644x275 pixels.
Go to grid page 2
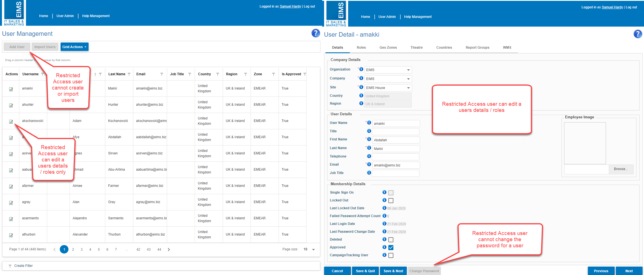click(73, 250)
